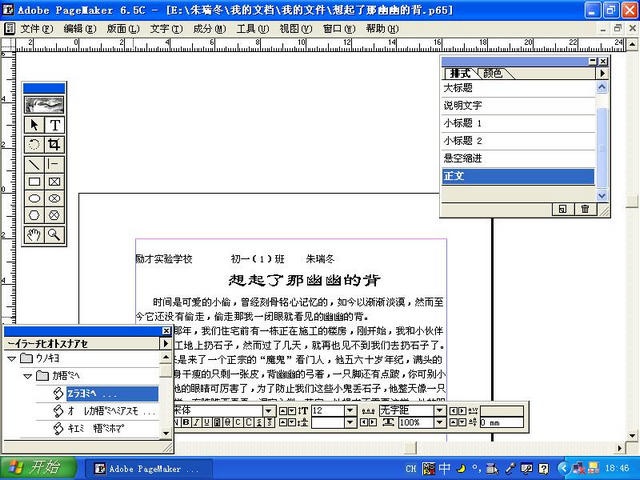Open the 文件(F) menu
Viewport: 640px width, 480px height.
[x=36, y=29]
